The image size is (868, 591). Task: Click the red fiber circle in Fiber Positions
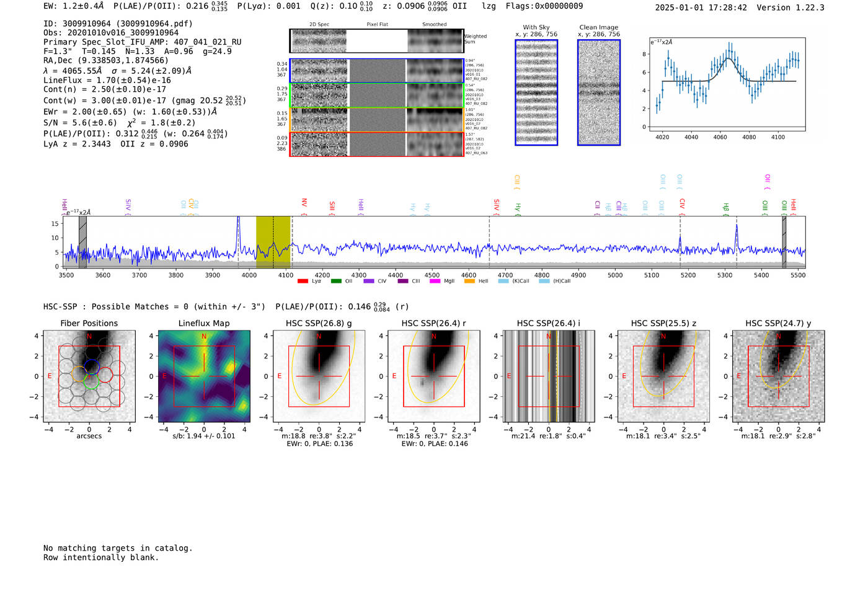tap(105, 375)
